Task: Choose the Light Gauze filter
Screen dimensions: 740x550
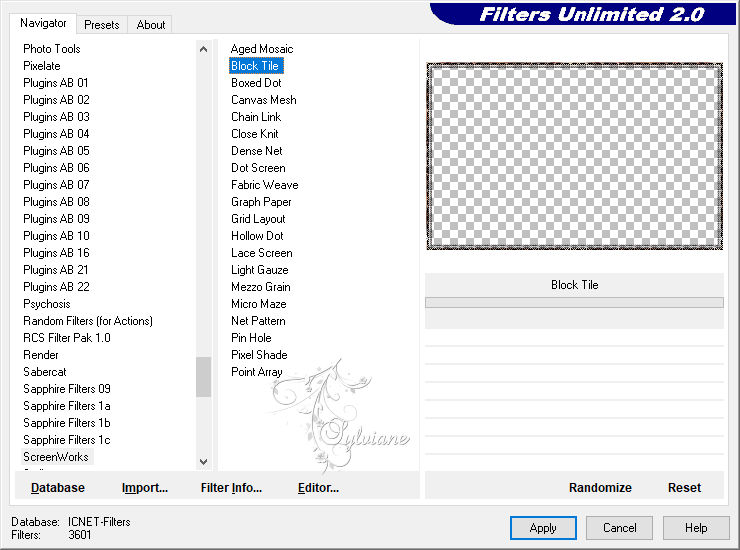Action: (x=260, y=270)
